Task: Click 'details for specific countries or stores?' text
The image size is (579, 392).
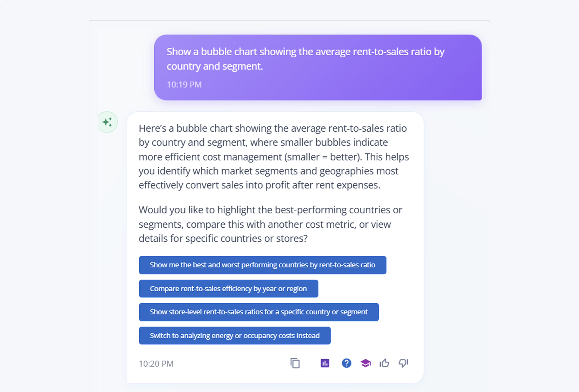Action: pos(223,239)
